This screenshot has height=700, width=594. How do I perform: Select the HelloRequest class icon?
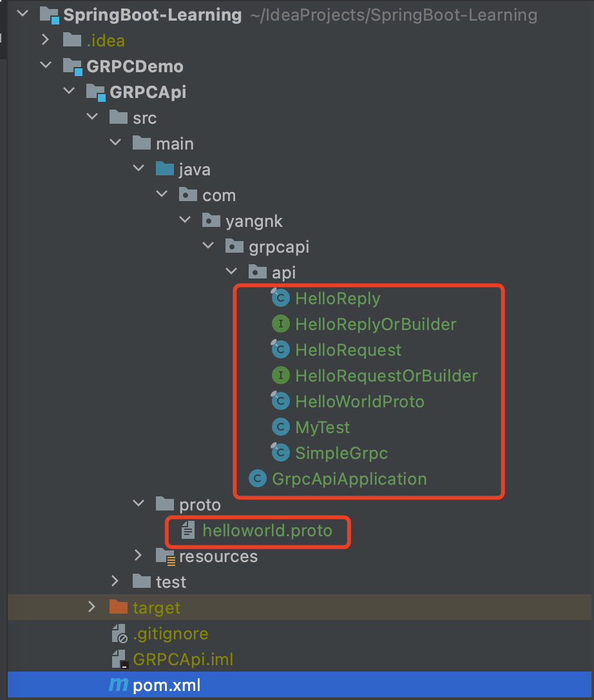(x=280, y=349)
